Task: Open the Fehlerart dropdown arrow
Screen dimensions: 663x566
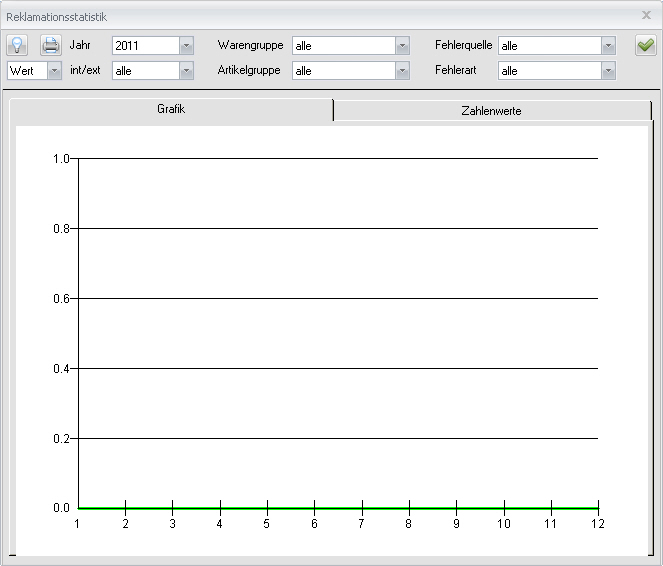Action: point(608,71)
